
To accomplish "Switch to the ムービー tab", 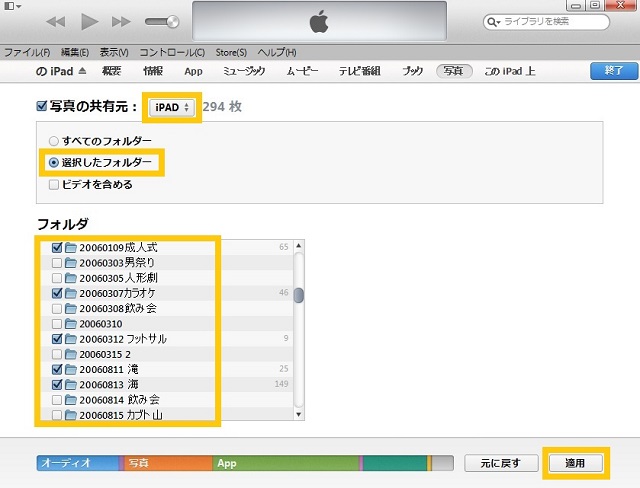I will coord(302,71).
